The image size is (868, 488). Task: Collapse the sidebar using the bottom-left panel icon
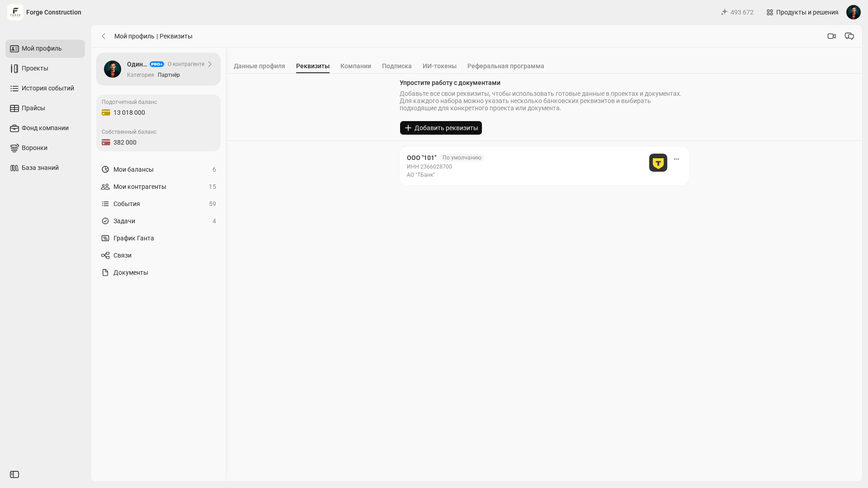click(14, 474)
